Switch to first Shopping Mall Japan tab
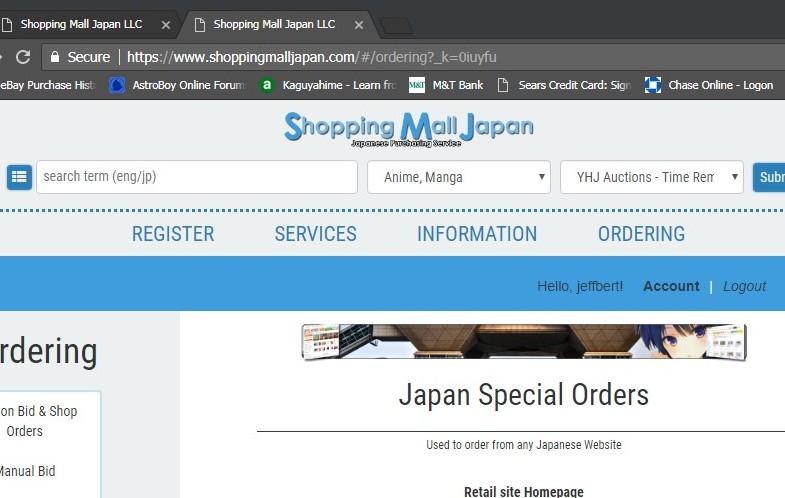This screenshot has width=785, height=498. click(82, 24)
